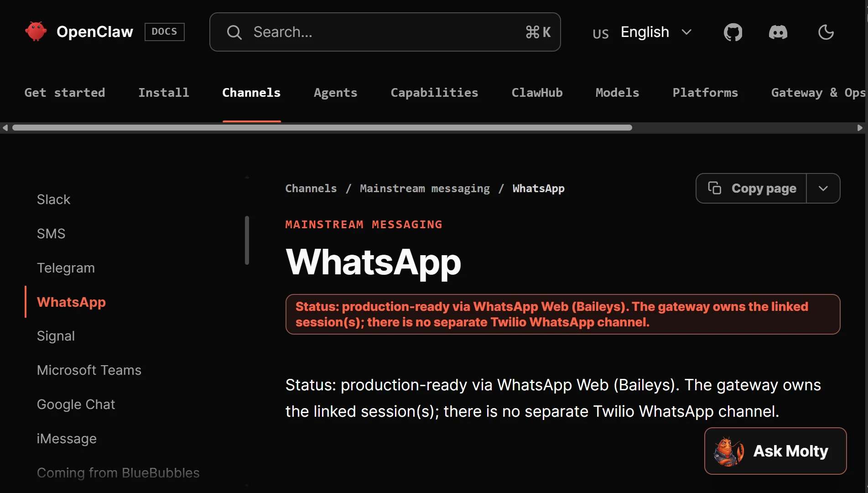Viewport: 868px width, 493px height.
Task: Open the English language dropdown
Action: click(642, 32)
